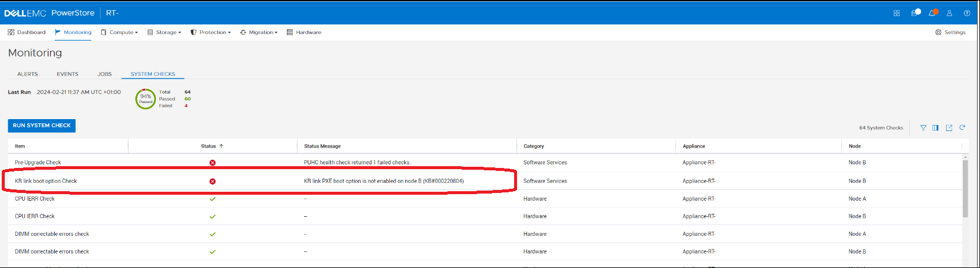Switch to the Alerts tab

click(x=27, y=74)
